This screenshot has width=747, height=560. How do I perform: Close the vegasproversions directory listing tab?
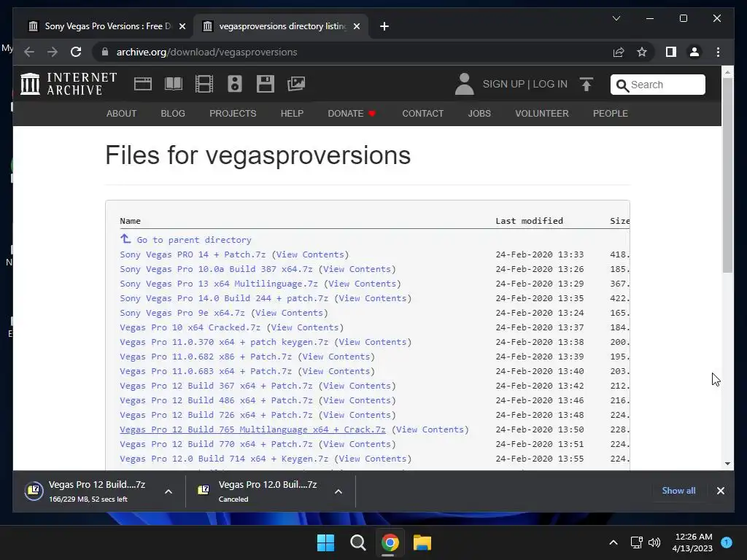[356, 26]
